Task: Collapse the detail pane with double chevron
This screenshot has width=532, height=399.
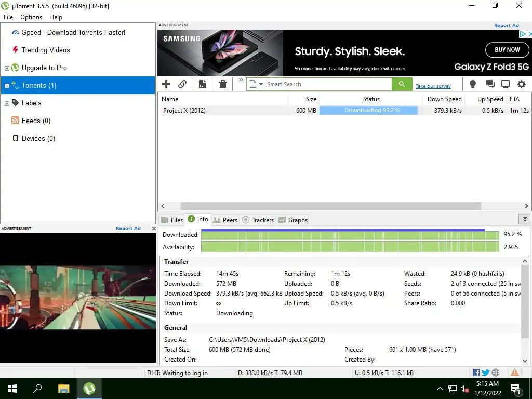Action: (525, 219)
